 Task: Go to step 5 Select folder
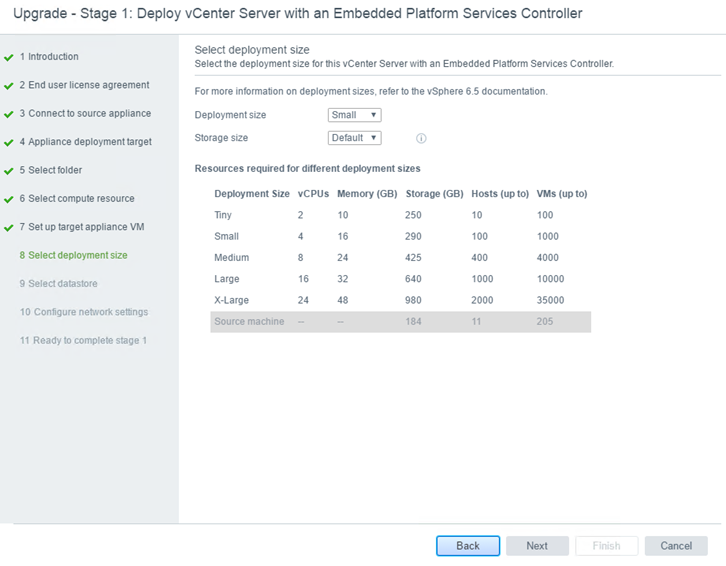(51, 170)
